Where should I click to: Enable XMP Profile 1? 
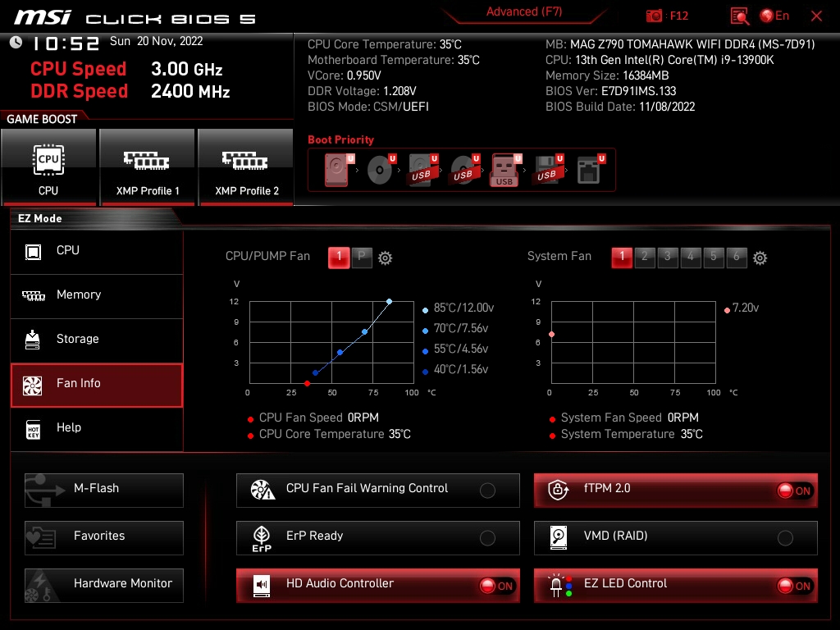pyautogui.click(x=147, y=167)
